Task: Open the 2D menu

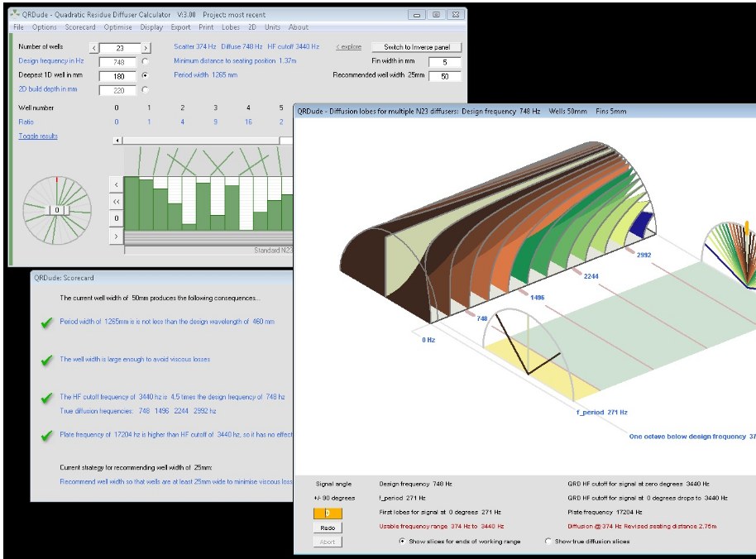Action: coord(252,27)
